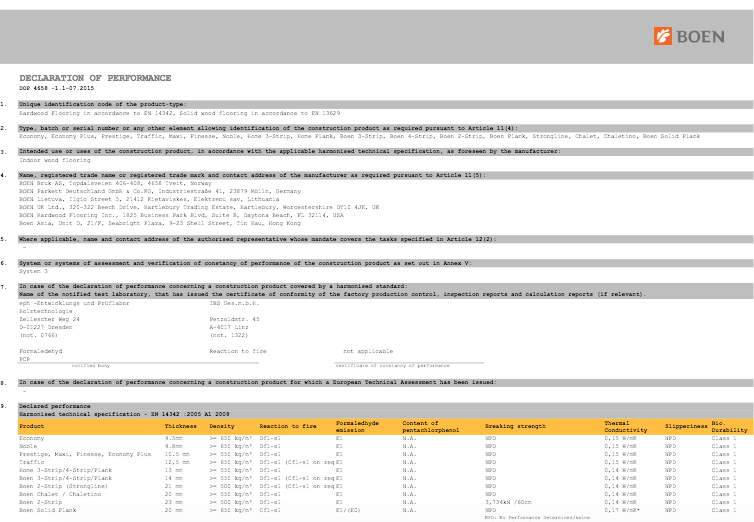Click the 'European Technical Assessment' section heading
Screen dimensions: 754x522
[258, 383]
